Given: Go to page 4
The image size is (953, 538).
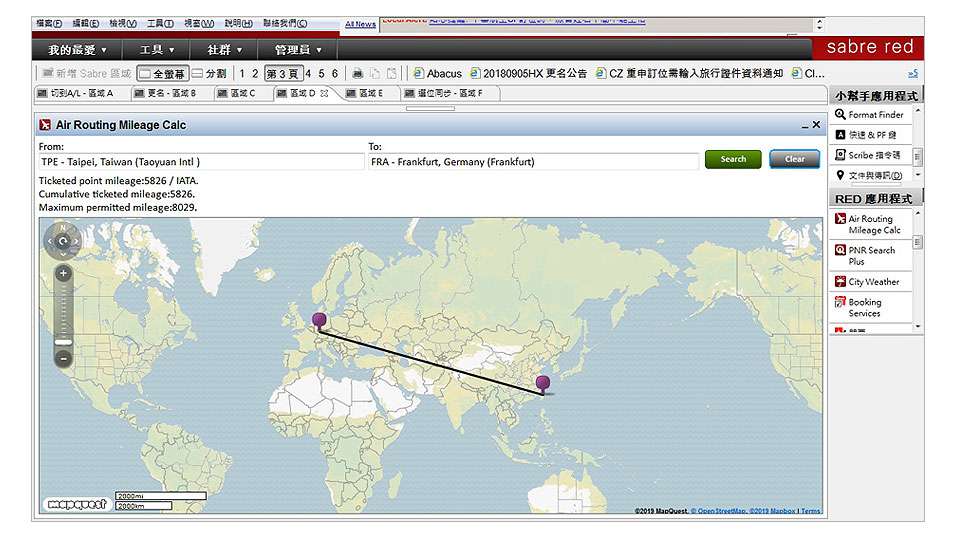Looking at the screenshot, I should (308, 74).
